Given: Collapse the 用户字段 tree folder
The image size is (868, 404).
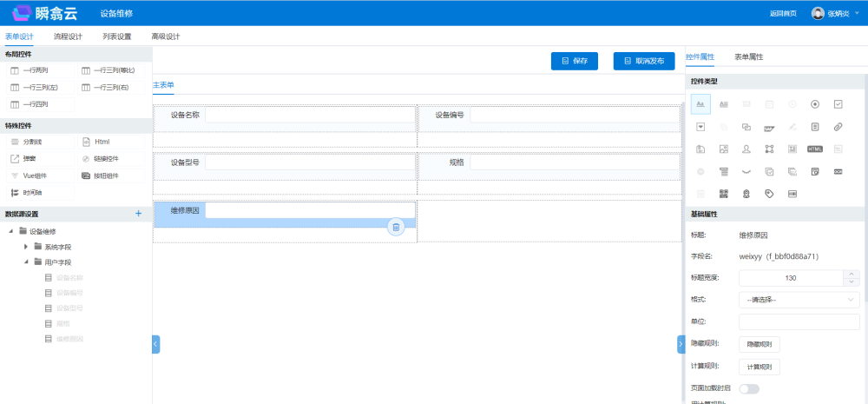Looking at the screenshot, I should (x=26, y=262).
